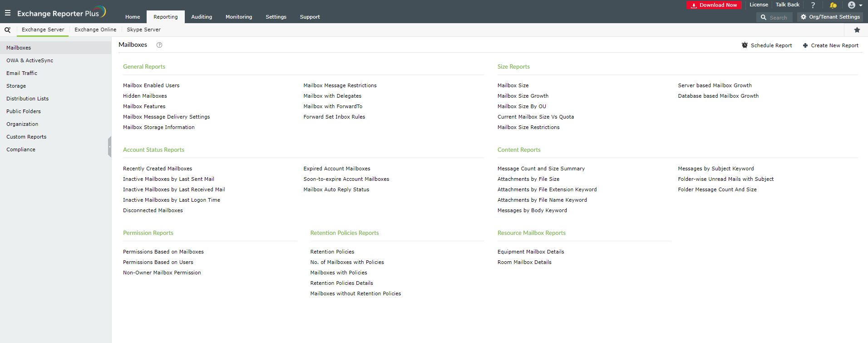Viewport: 868px width, 343px height.
Task: Click the Exchange Reporter Plus logo
Action: (61, 13)
